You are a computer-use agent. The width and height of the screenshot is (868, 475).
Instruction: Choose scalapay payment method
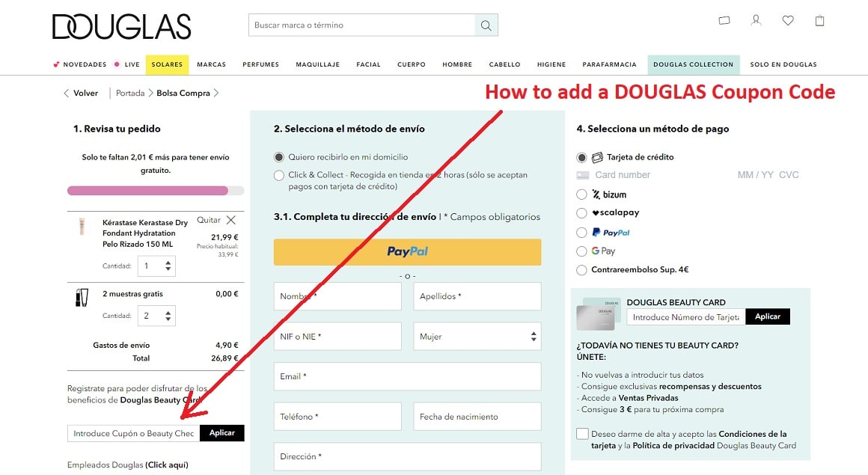pyautogui.click(x=581, y=212)
